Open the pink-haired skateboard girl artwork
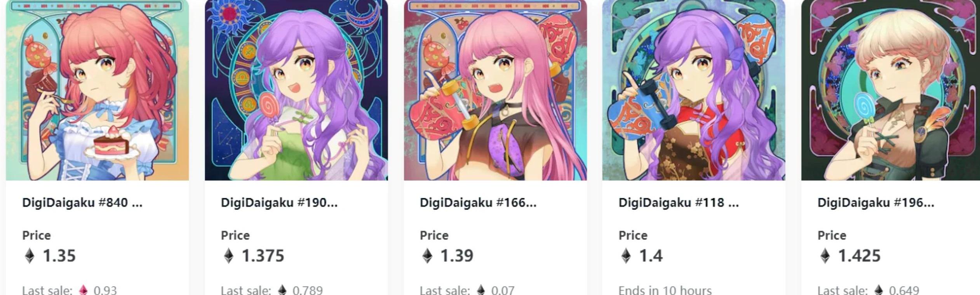This screenshot has width=980, height=295. (x=495, y=90)
